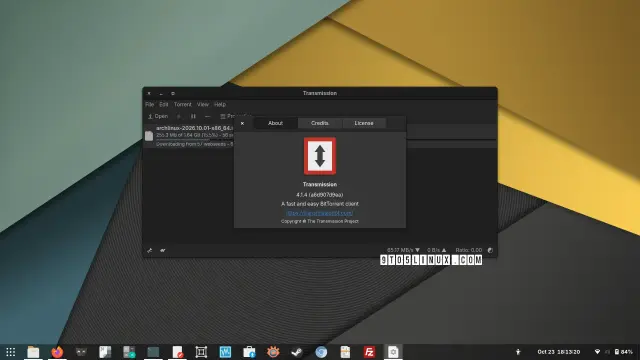Open the screenshot tool in taskbar
Viewport: 640px width, 360px height.
201,352
